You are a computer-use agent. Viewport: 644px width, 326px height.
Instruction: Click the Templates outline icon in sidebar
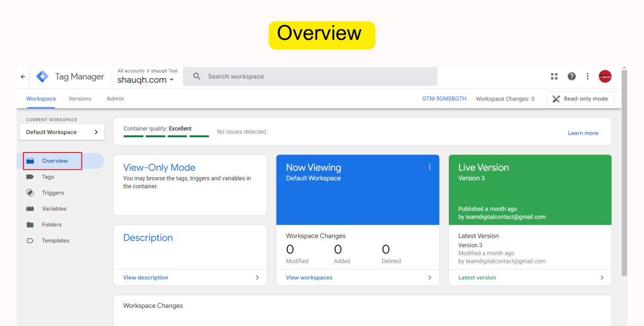(x=30, y=241)
